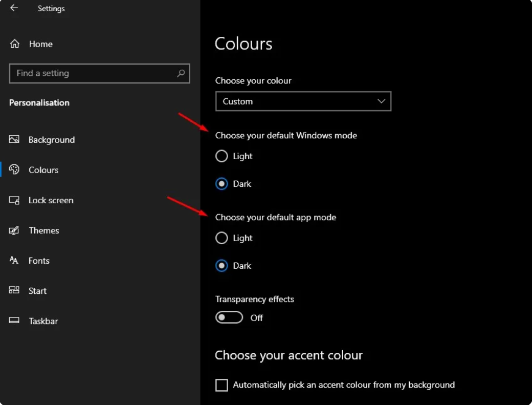Expand colour list using chevron arrow

click(x=381, y=101)
